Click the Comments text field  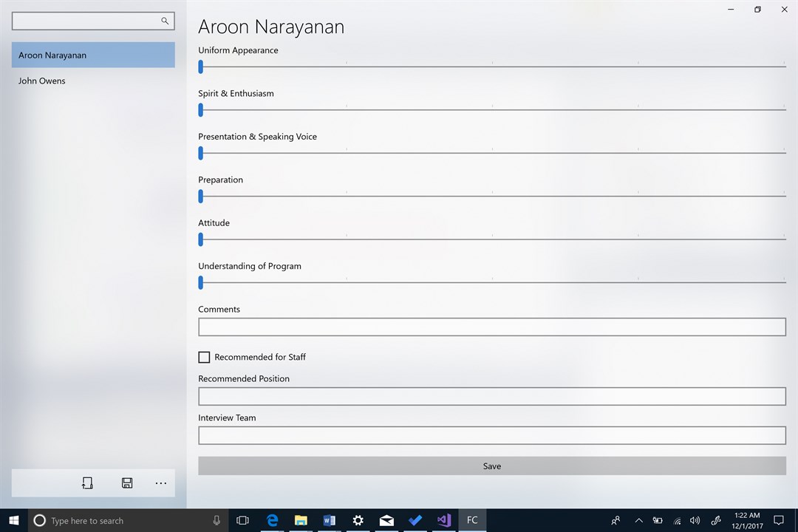pyautogui.click(x=492, y=327)
